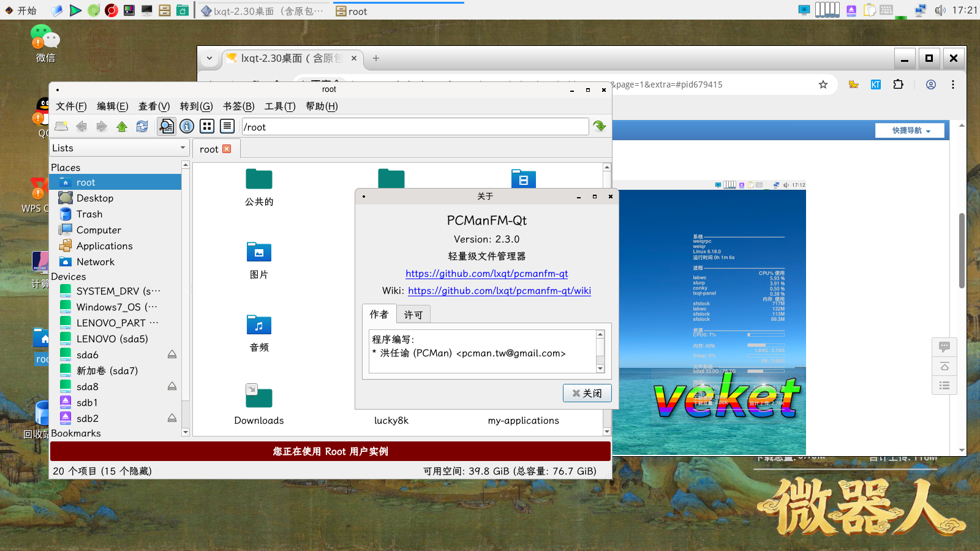Switch to the 许可 license tab
This screenshot has height=551, width=980.
point(413,314)
